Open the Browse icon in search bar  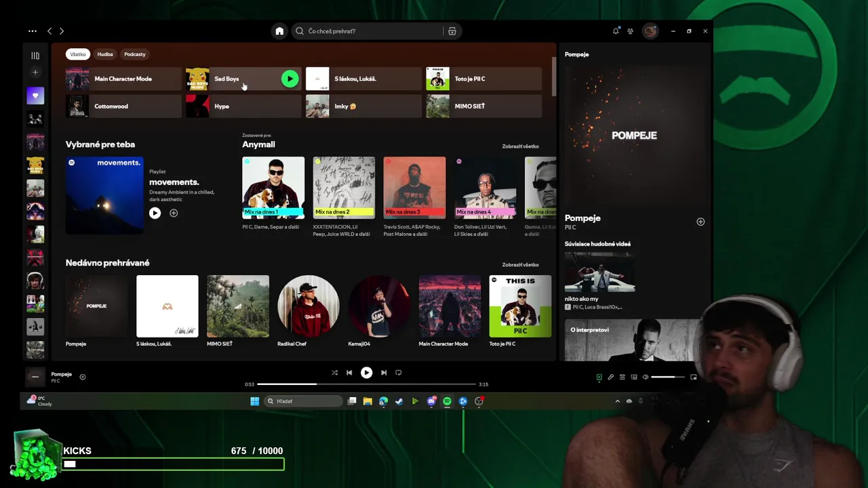452,31
